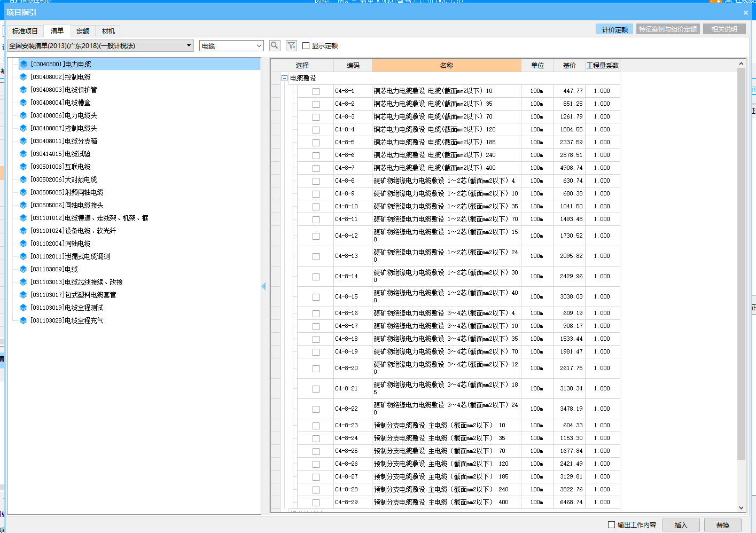Image resolution: width=756 pixels, height=533 pixels.
Task: Switch to the 材机 tab
Action: point(108,31)
